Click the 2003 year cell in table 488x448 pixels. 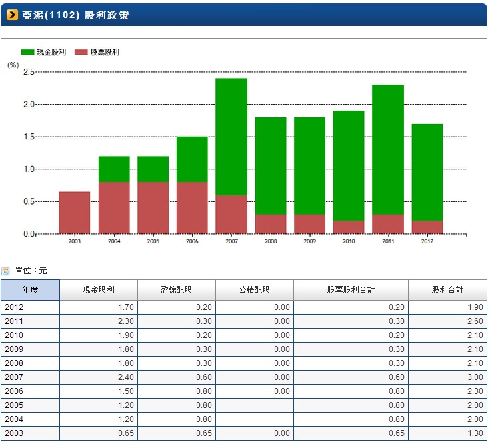tap(30, 433)
